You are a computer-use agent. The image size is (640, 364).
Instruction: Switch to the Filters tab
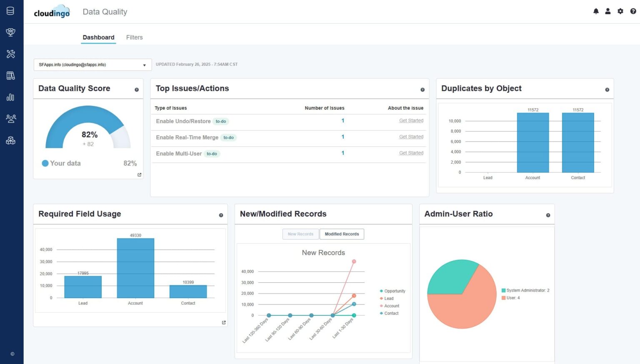pyautogui.click(x=134, y=37)
